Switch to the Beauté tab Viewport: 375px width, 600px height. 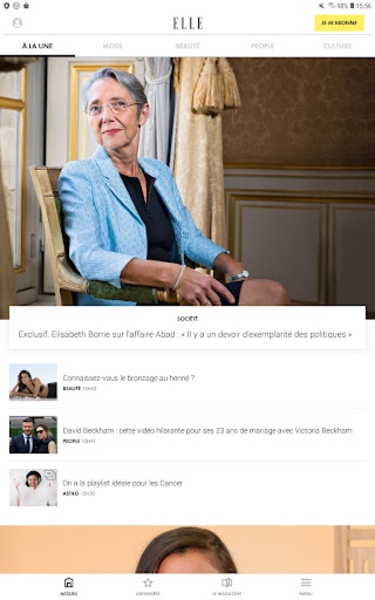188,46
